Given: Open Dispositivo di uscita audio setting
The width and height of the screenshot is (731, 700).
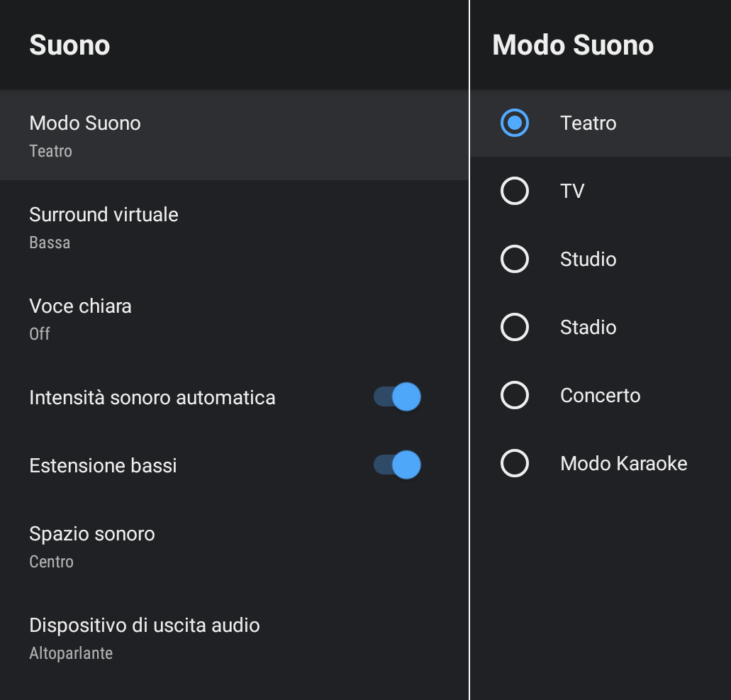Looking at the screenshot, I should [x=145, y=637].
